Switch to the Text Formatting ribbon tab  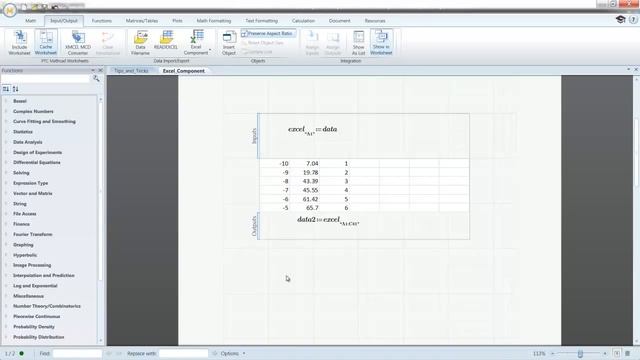click(x=261, y=21)
